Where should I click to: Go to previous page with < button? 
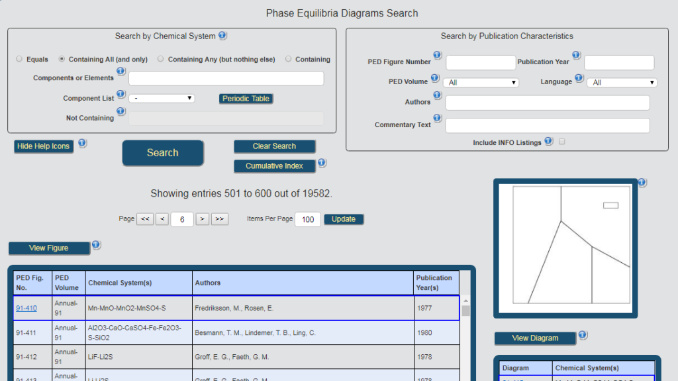point(162,219)
